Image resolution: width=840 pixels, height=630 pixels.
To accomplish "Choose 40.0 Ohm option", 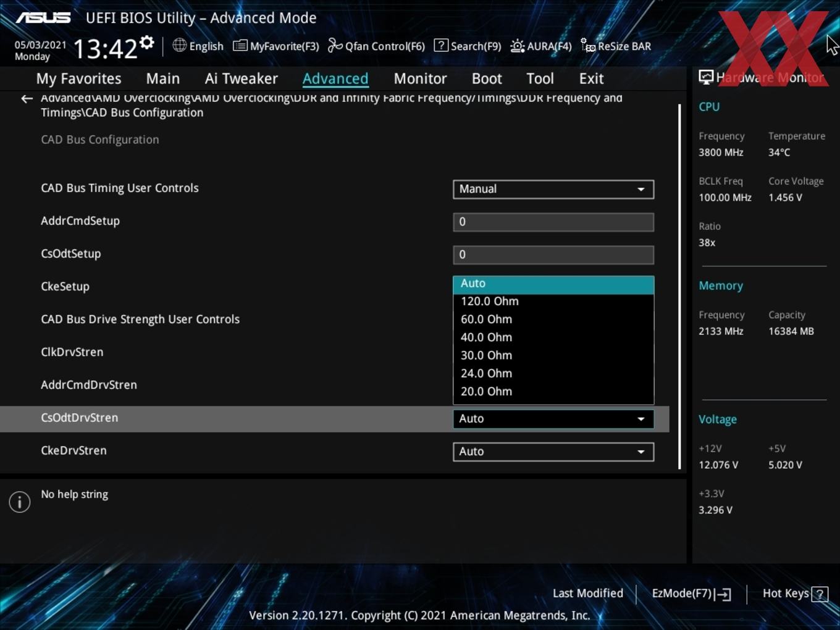I will [553, 337].
